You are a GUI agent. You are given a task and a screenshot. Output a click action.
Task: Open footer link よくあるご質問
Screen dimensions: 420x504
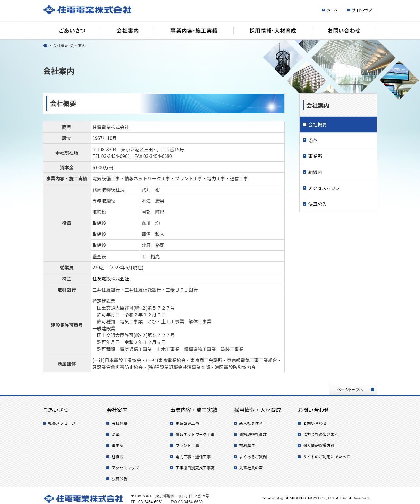tap(253, 457)
